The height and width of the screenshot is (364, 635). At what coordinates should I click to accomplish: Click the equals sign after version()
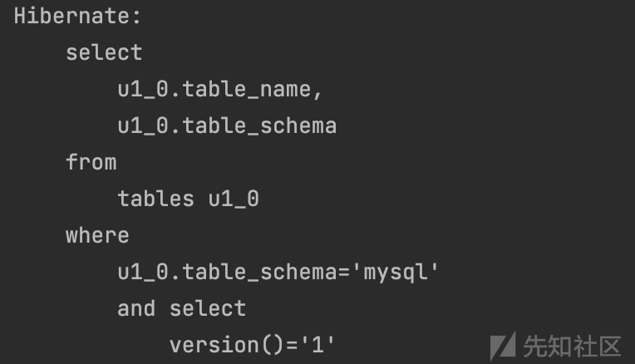click(292, 346)
